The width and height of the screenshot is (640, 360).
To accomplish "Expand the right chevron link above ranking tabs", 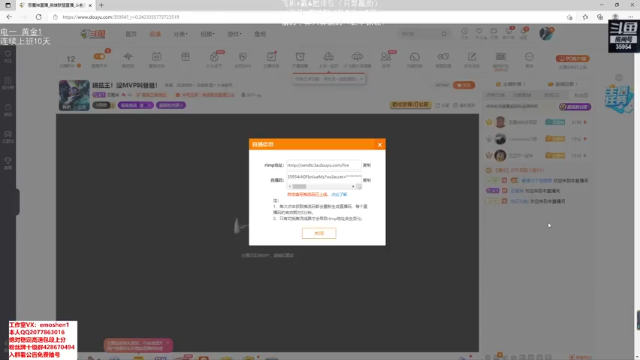I will (x=564, y=84).
